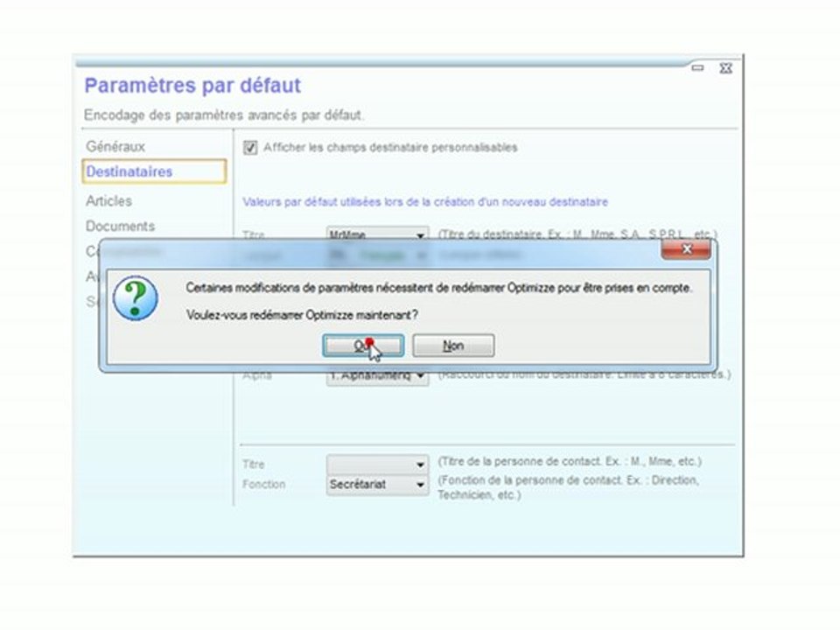Close the restart confirmation dialog
Screen dimensions: 840x630
tap(686, 249)
